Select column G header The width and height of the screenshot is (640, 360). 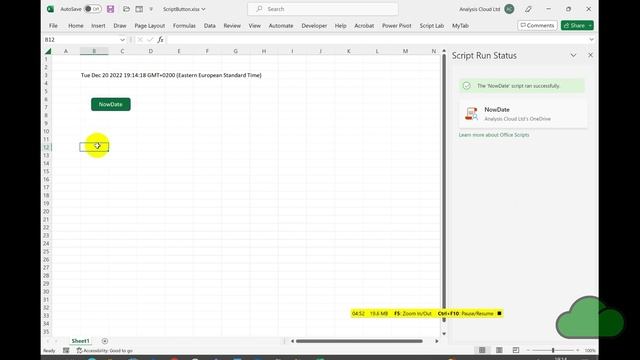(x=236, y=51)
